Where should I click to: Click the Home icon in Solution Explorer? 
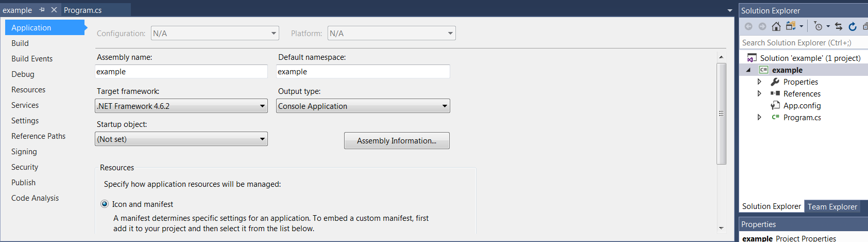click(x=776, y=26)
